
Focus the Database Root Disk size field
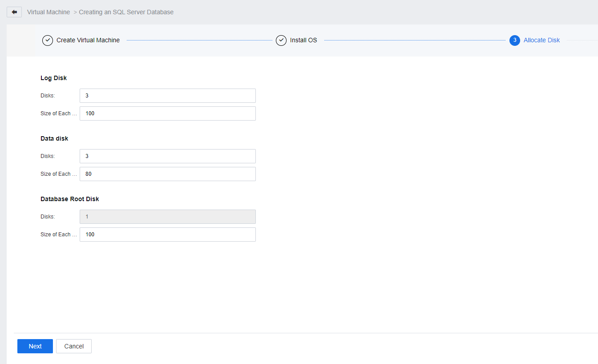coord(168,235)
